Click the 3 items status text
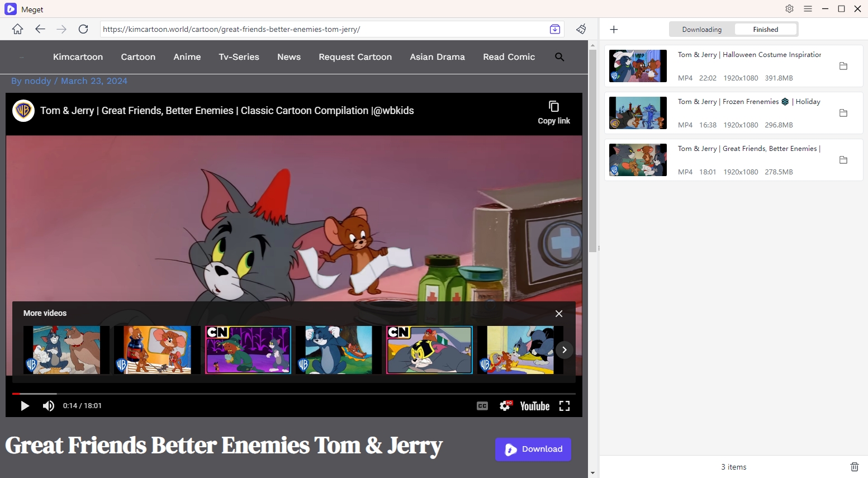This screenshot has width=868, height=478. coord(733,467)
